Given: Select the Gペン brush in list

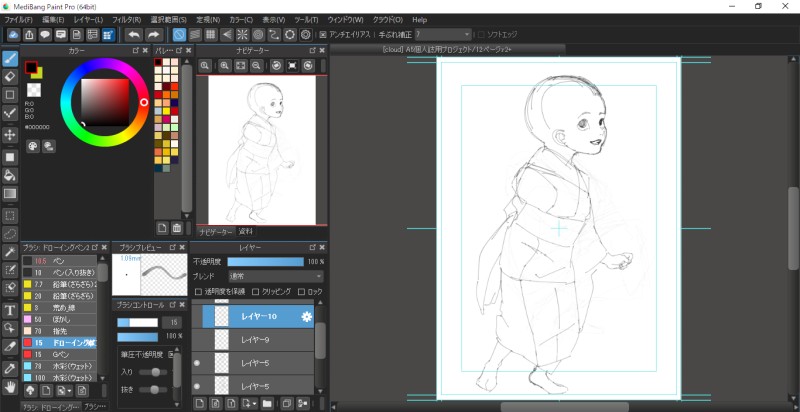Looking at the screenshot, I should [60, 354].
